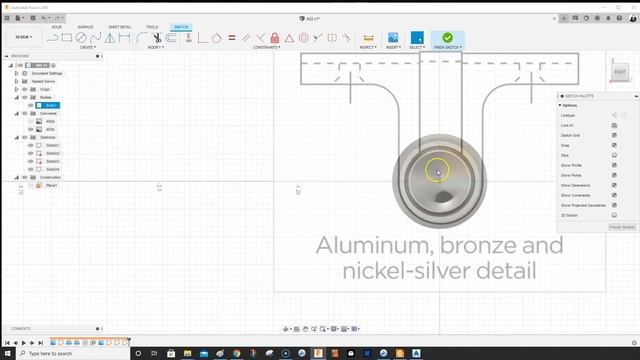Toggle the Show Constraints checkbox
Screen dimensions: 640x360
tap(614, 195)
